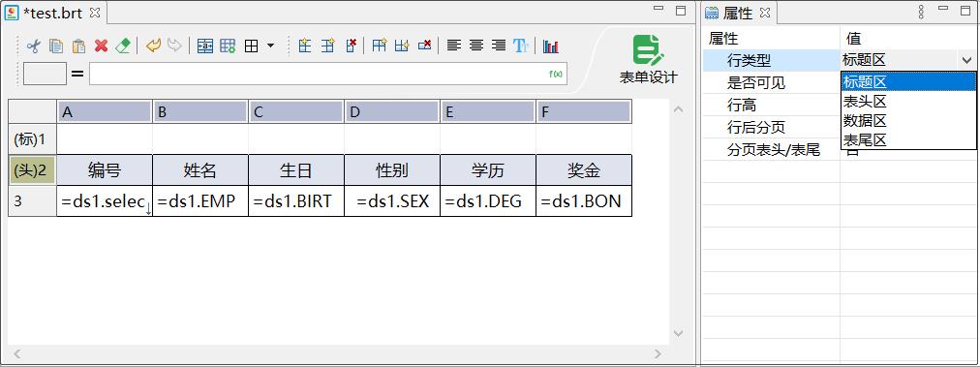Screen dimensions: 980x367
Task: Apply center text alignment
Action: [476, 46]
